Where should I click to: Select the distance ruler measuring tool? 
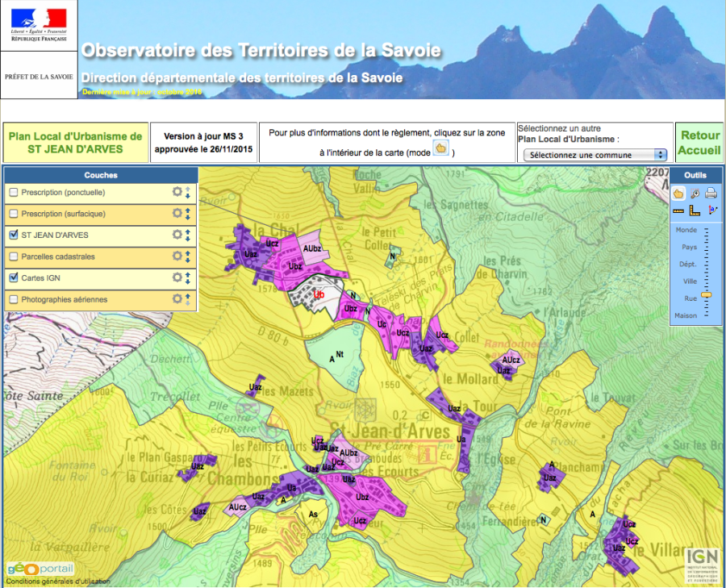[x=679, y=211]
